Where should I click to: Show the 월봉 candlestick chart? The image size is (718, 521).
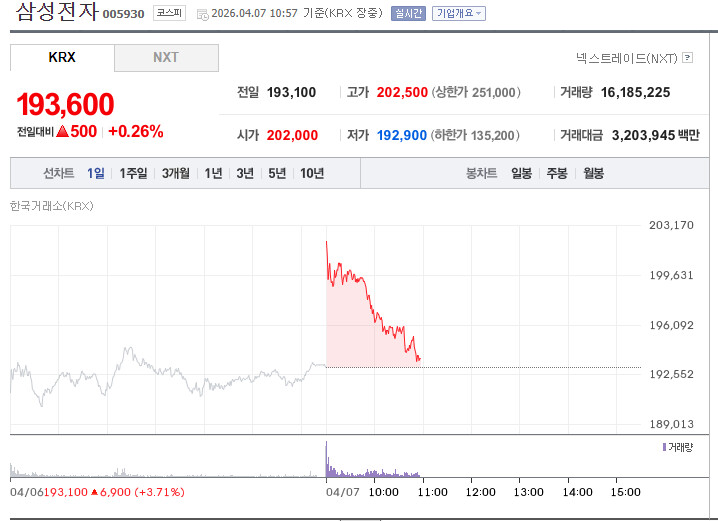pos(593,173)
